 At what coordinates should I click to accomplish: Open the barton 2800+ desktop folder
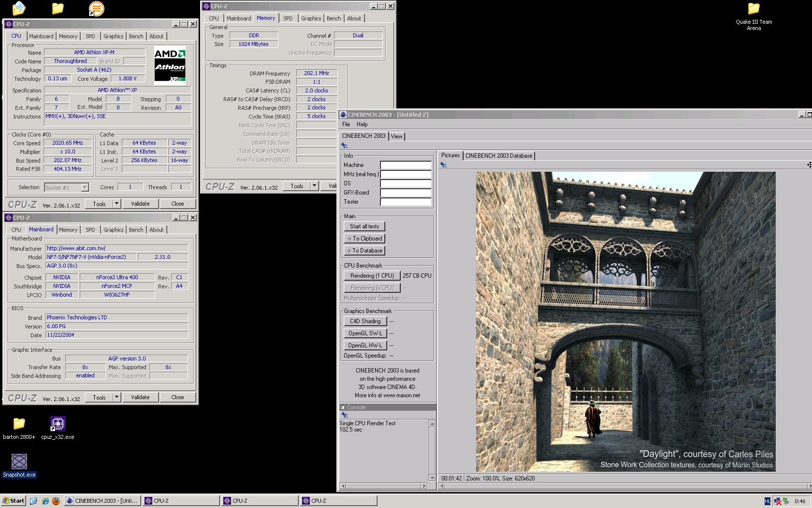[19, 428]
